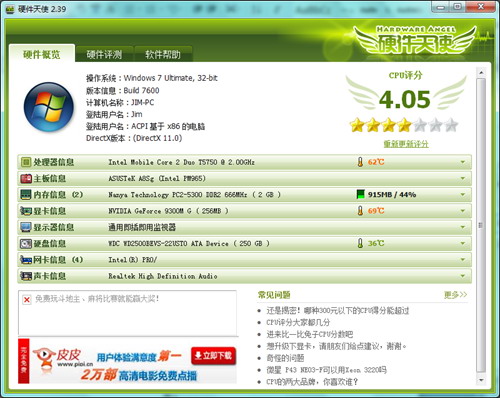Open FAQ item CPU评分大家都几分
Viewport: 500px width, 398px height.
(298, 322)
